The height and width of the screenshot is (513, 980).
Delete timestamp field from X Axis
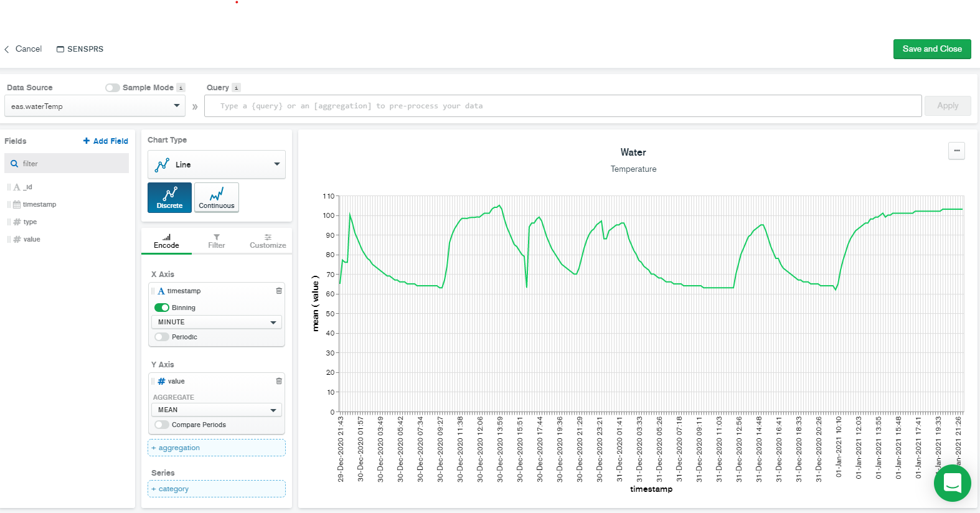click(x=279, y=291)
